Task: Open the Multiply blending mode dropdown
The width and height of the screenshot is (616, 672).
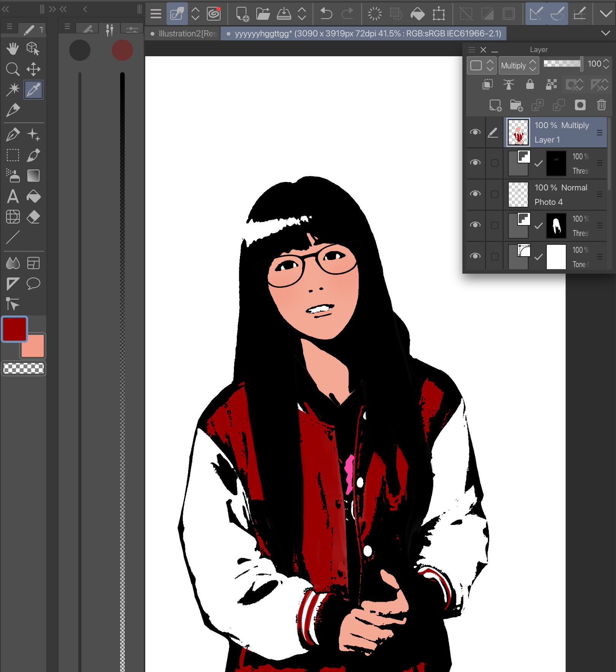Action: pyautogui.click(x=518, y=65)
